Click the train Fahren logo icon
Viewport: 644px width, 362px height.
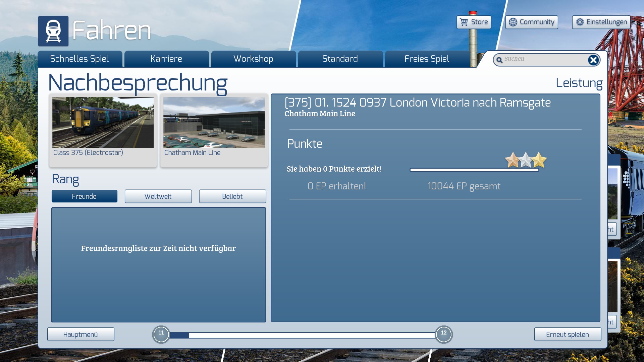[53, 31]
